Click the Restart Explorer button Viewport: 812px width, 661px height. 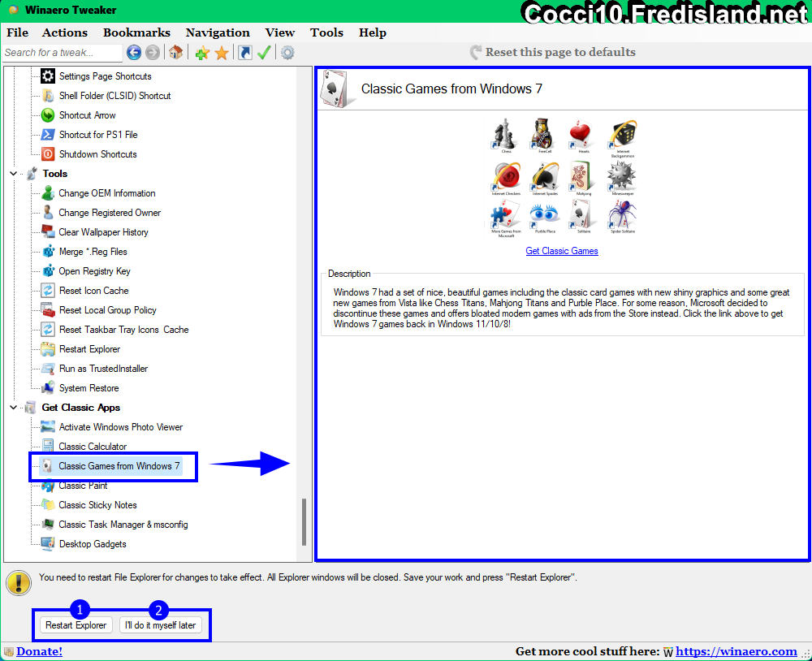click(x=76, y=625)
